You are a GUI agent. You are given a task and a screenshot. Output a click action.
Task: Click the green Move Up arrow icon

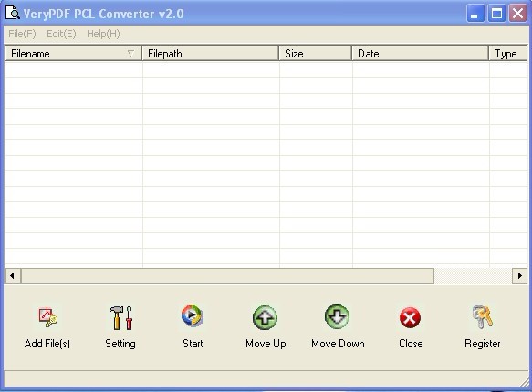tap(265, 317)
